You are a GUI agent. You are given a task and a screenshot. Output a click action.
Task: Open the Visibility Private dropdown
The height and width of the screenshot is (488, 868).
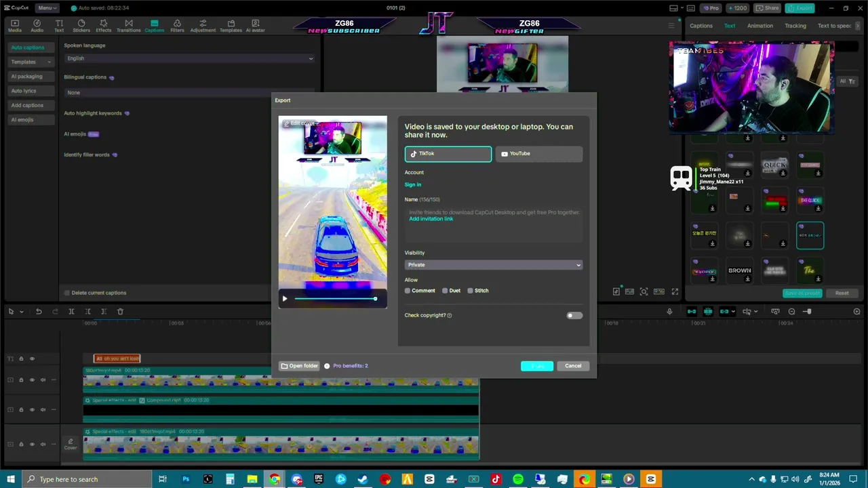[493, 265]
